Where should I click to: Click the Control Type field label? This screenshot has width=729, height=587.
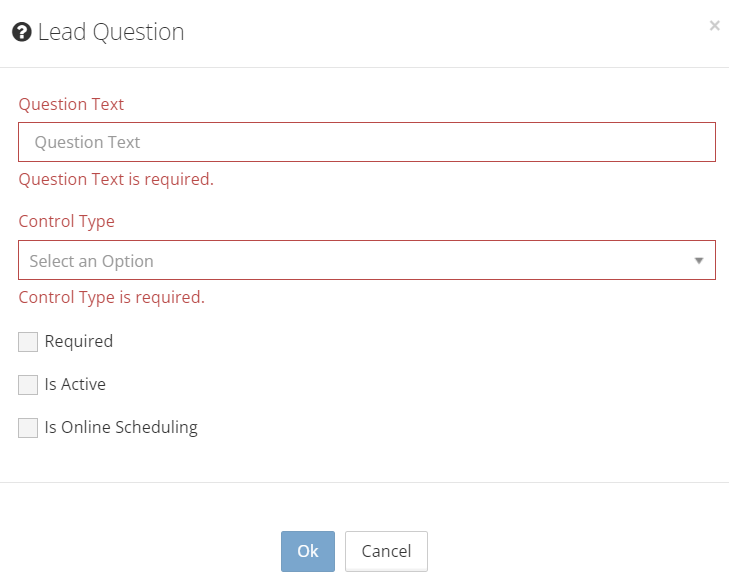(x=67, y=221)
